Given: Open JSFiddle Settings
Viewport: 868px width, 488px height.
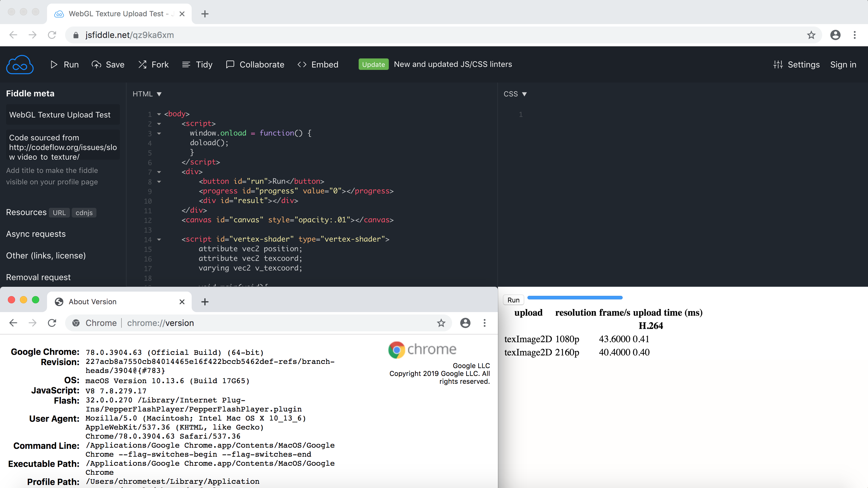Looking at the screenshot, I should tap(797, 64).
